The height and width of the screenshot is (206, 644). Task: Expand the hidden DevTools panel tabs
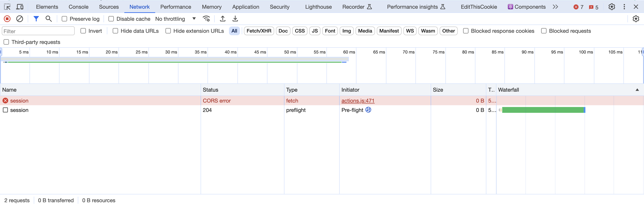tap(555, 7)
